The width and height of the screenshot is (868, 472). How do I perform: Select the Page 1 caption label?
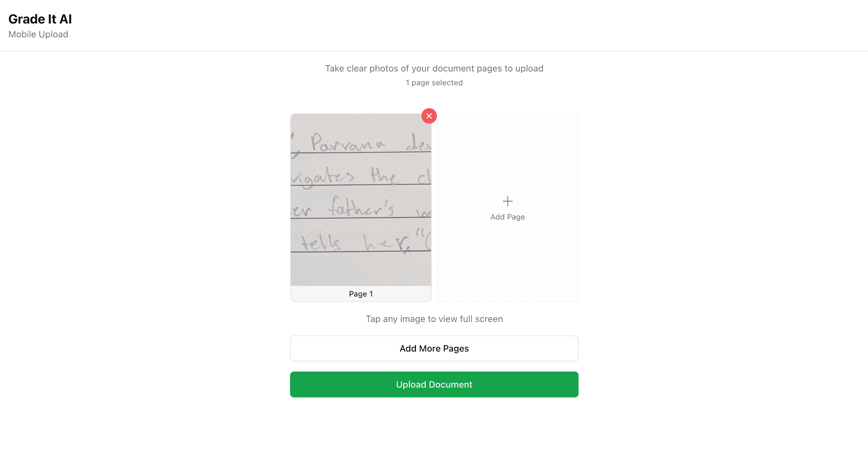coord(361,294)
